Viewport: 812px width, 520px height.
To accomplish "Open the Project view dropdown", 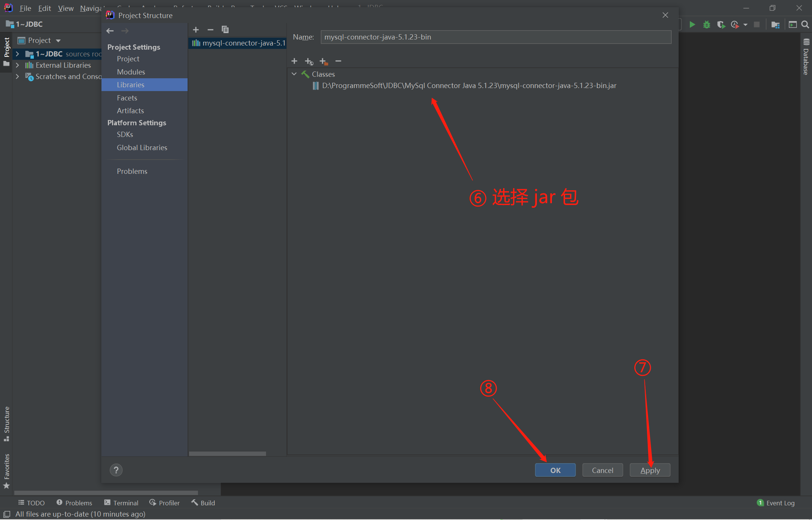I will click(x=58, y=41).
